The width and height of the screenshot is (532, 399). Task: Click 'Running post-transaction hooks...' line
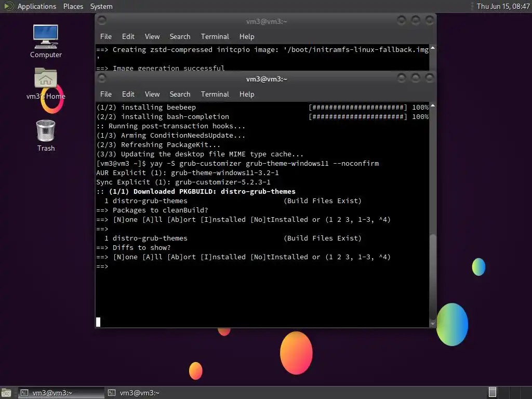click(x=170, y=126)
